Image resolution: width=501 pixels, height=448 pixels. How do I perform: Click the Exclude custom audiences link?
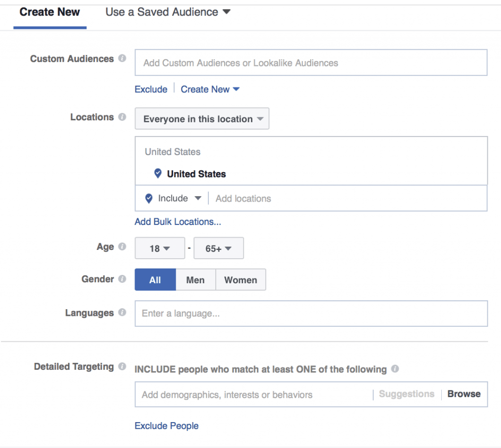click(x=151, y=90)
